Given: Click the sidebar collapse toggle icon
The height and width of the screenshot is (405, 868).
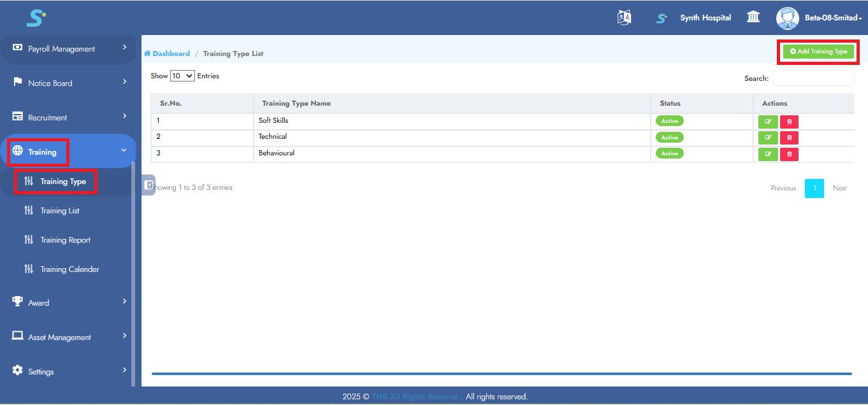Looking at the screenshot, I should point(148,185).
